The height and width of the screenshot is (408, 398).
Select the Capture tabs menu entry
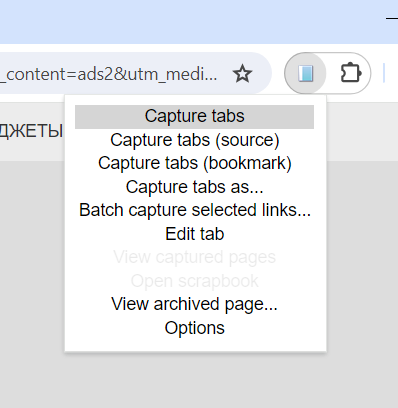[194, 117]
